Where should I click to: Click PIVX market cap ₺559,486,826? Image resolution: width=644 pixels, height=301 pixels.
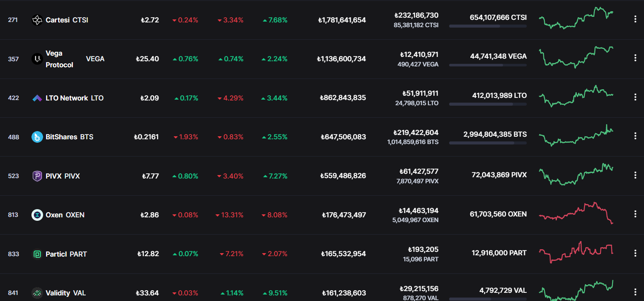(343, 176)
